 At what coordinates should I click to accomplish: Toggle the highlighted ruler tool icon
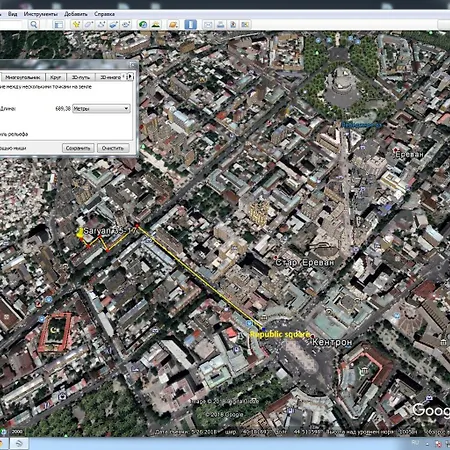[x=190, y=24]
